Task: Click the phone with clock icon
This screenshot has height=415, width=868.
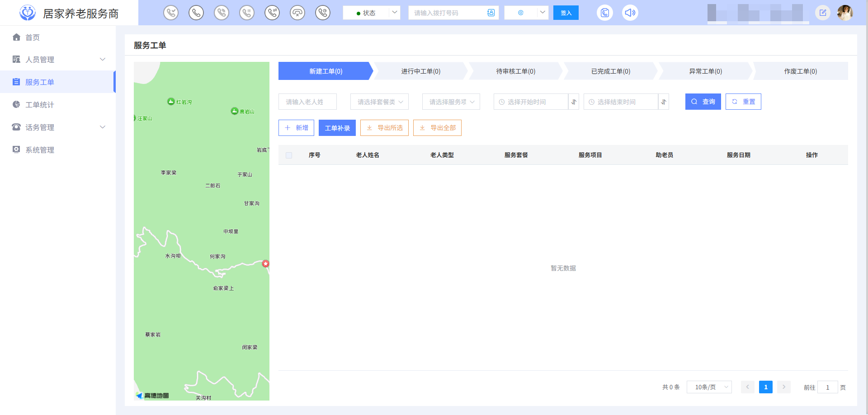Action: [x=323, y=13]
